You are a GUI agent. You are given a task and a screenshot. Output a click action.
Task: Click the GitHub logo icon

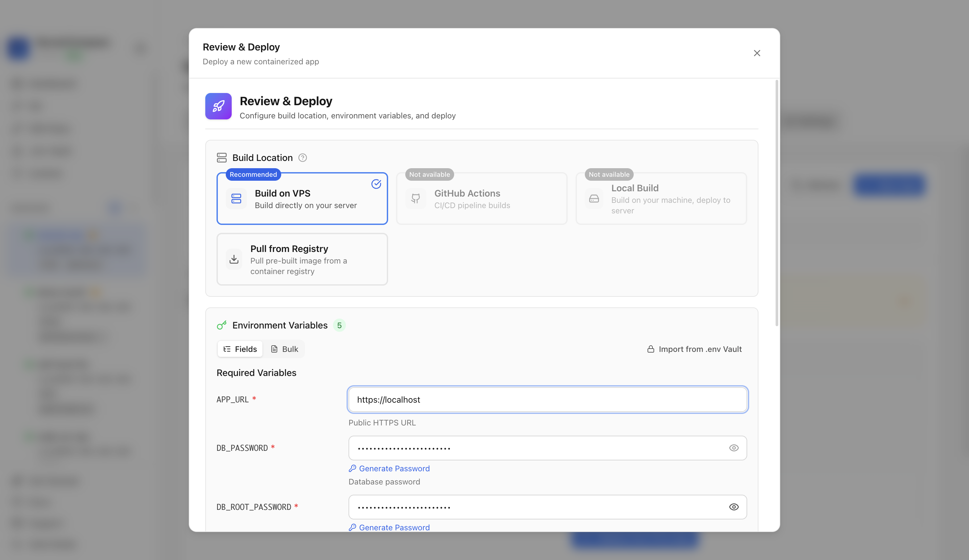416,198
